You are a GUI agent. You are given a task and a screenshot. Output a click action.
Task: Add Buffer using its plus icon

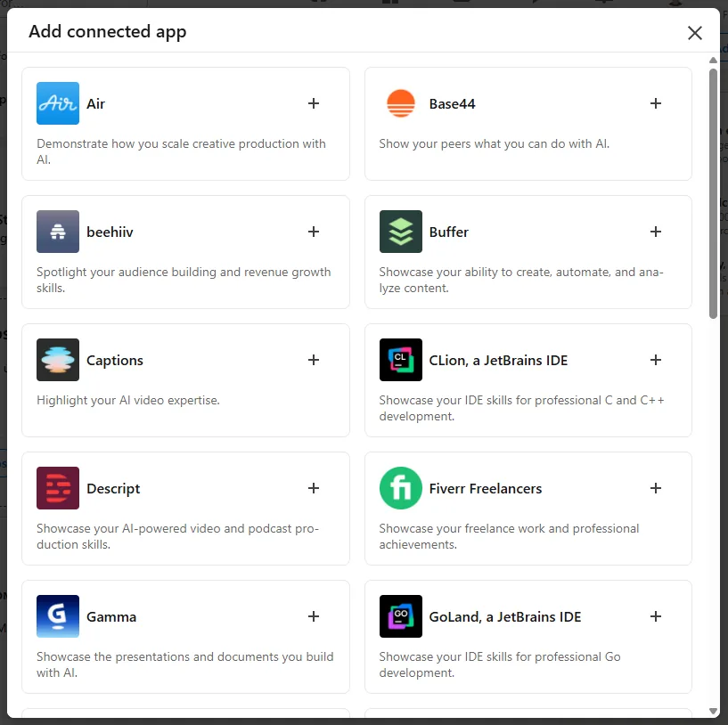pyautogui.click(x=656, y=232)
